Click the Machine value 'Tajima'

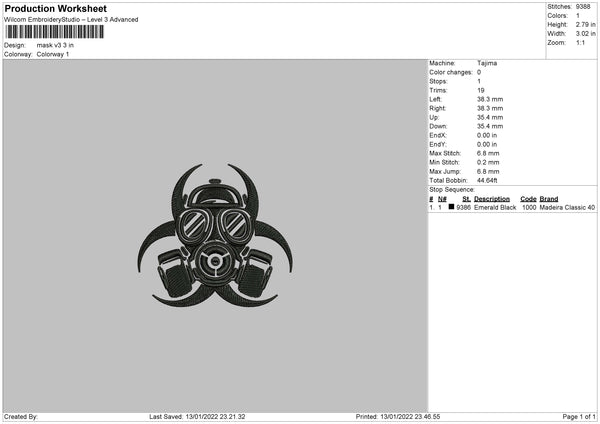[x=487, y=63]
